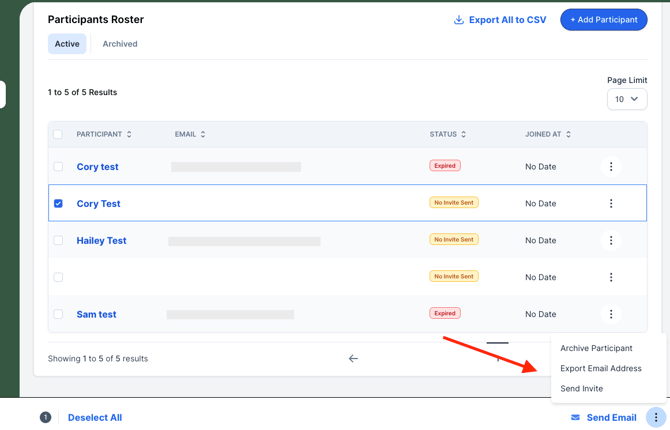Image resolution: width=670 pixels, height=430 pixels.
Task: Open the Sam test participant link
Action: [97, 314]
